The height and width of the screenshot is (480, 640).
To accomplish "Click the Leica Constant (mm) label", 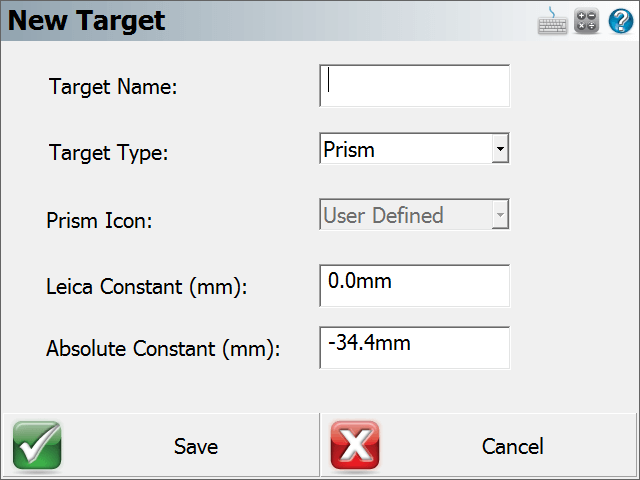I will [147, 287].
